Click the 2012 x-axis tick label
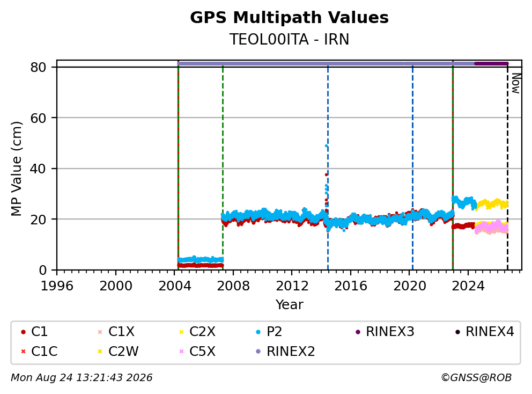The image size is (532, 394). (292, 286)
